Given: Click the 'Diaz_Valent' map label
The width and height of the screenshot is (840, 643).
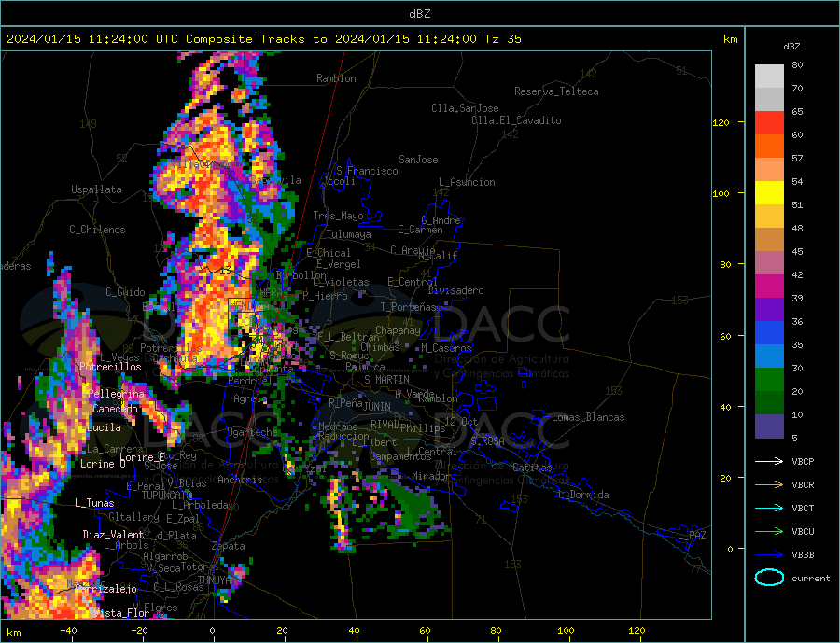Looking at the screenshot, I should (113, 535).
